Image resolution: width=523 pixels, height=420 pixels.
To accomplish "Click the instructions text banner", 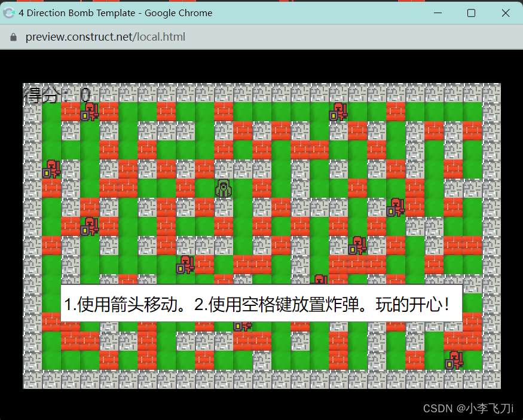I will (x=262, y=303).
